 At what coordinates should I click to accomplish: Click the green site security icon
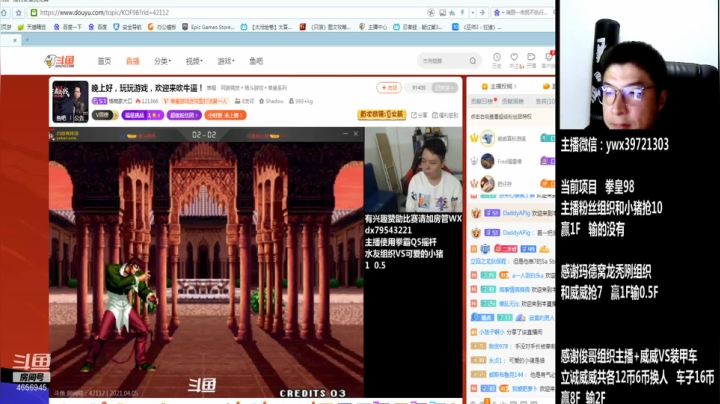[x=34, y=13]
